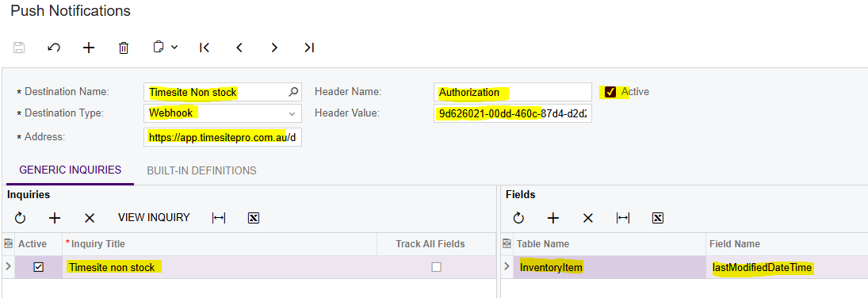The height and width of the screenshot is (298, 868).
Task: Click the Inquiries grid settings icon in the column header
Action: tap(8, 244)
